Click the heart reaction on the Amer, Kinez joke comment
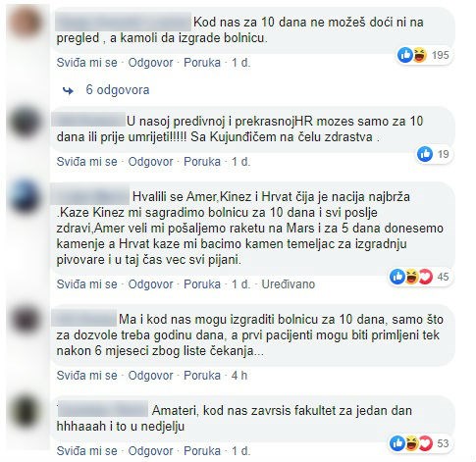This screenshot has width=476, height=462. coord(426,277)
